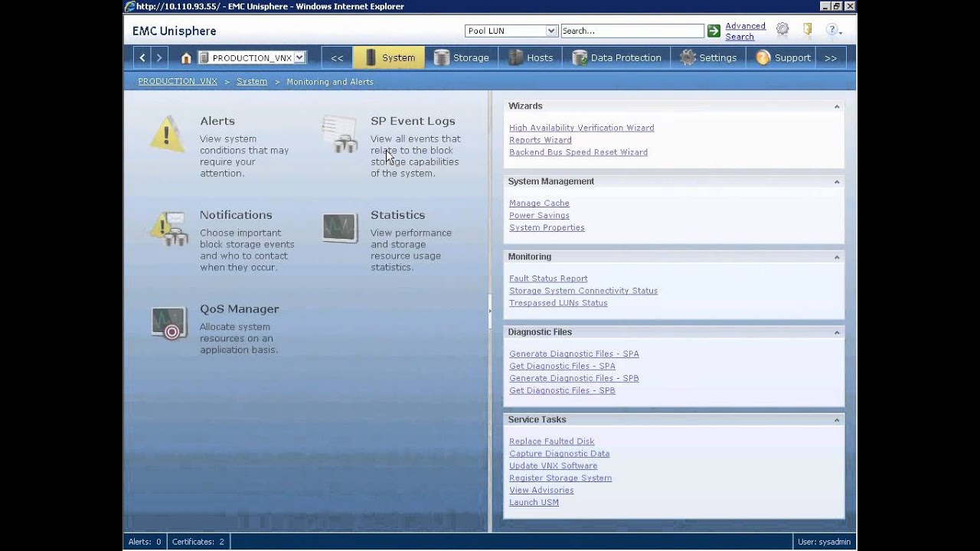The image size is (980, 551).
Task: Go forward with right arrow
Action: coord(159,57)
